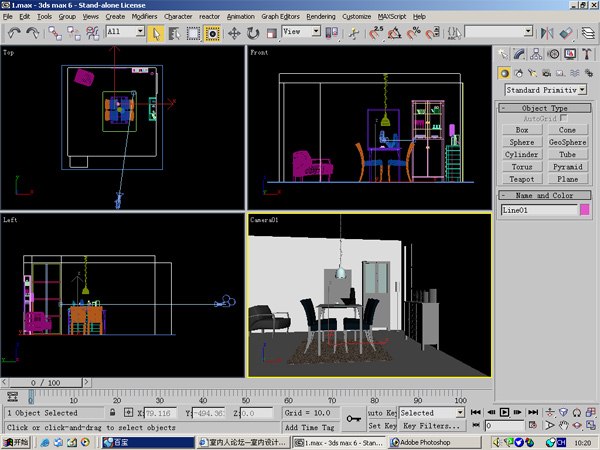Toggle the Selection Lock padlock
The height and width of the screenshot is (450, 600).
pyautogui.click(x=112, y=412)
